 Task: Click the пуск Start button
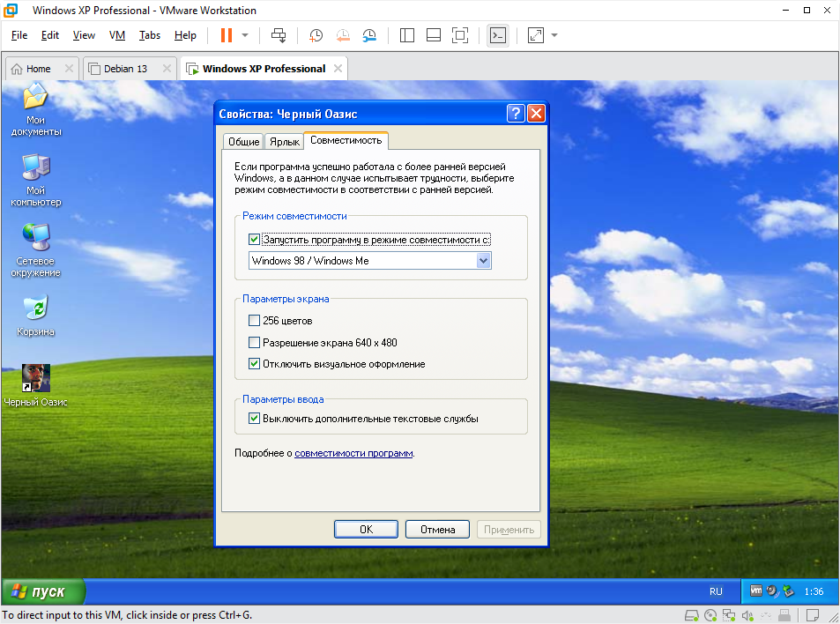(44, 591)
